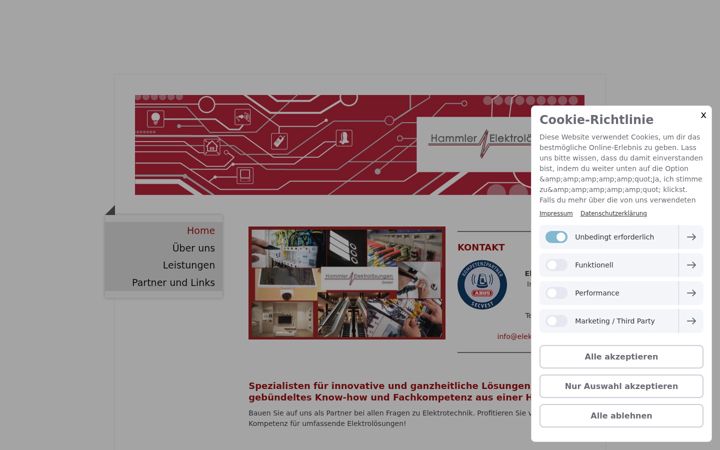
Task: Click the Alle akzeptieren button
Action: [x=621, y=357]
